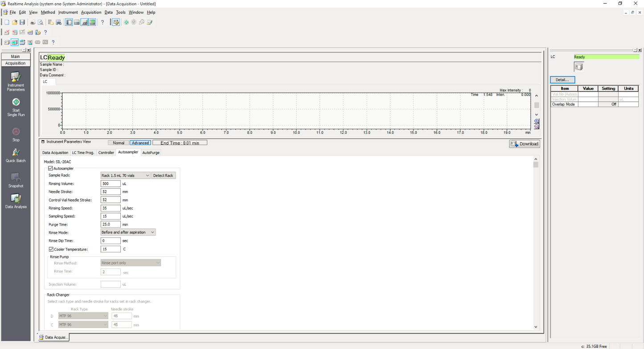
Task: Toggle the Cooler Temperature checkbox
Action: 51,249
